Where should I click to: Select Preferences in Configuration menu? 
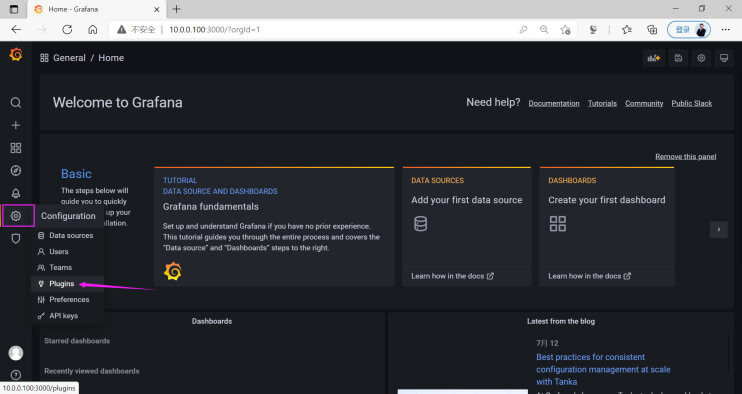[67, 300]
